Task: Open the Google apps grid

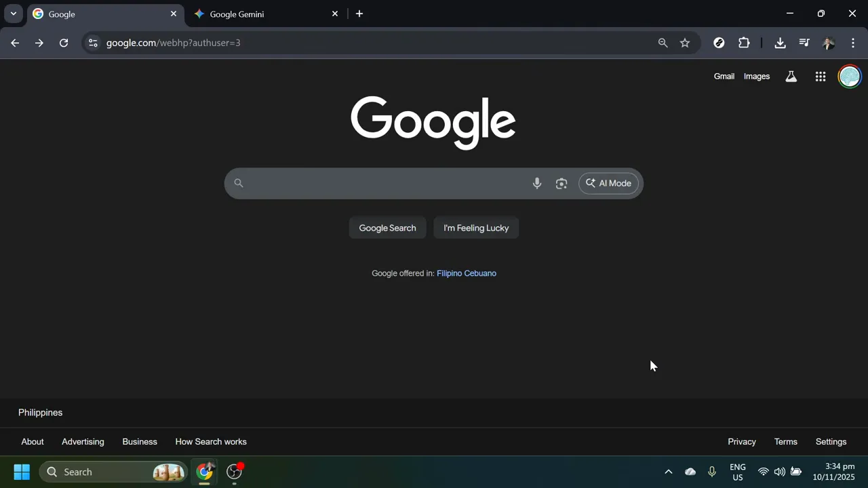Action: click(x=821, y=77)
